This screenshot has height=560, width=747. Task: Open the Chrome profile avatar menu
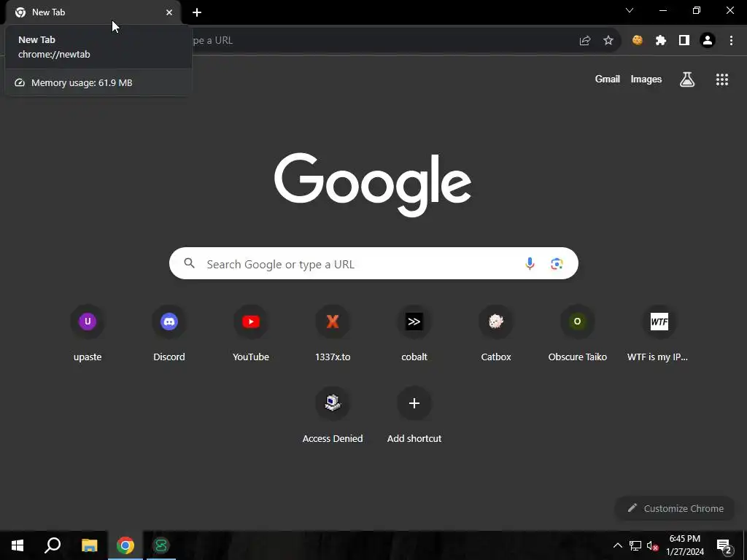[708, 41]
